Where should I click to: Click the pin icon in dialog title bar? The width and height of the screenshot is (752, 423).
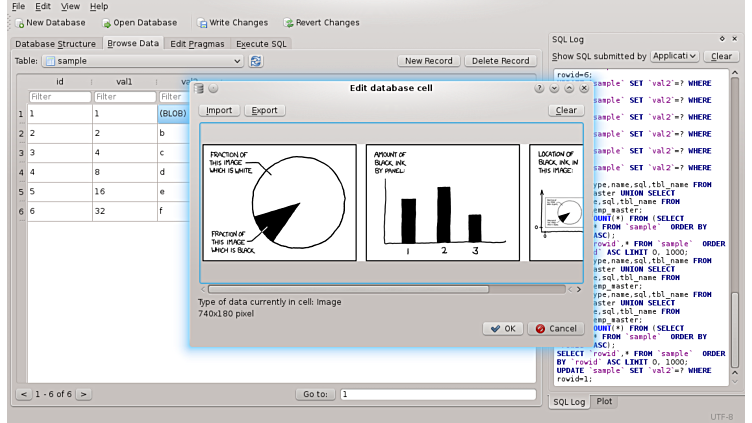coord(213,88)
